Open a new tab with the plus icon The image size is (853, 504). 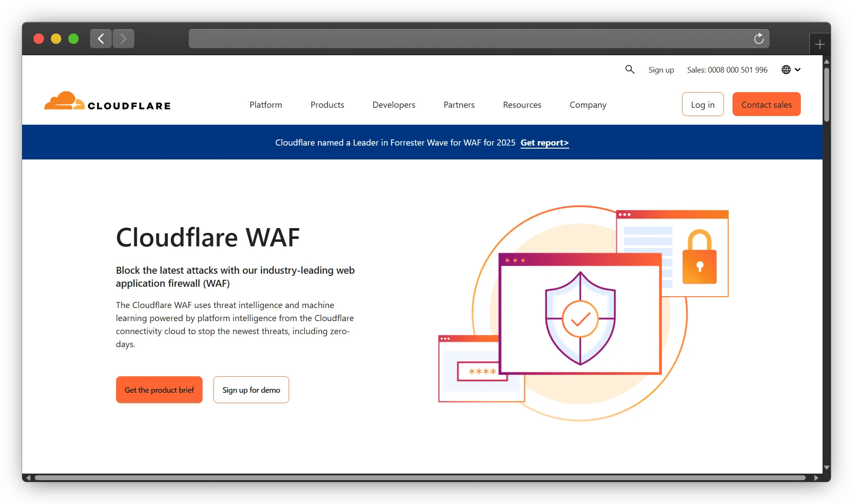820,44
